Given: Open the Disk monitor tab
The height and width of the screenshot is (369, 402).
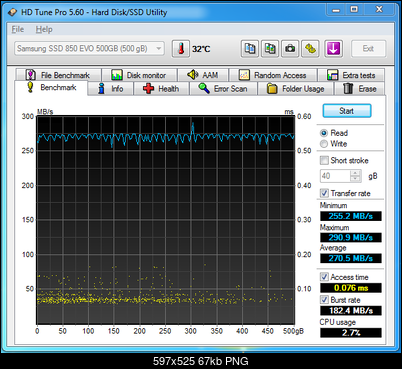Looking at the screenshot, I should 139,75.
